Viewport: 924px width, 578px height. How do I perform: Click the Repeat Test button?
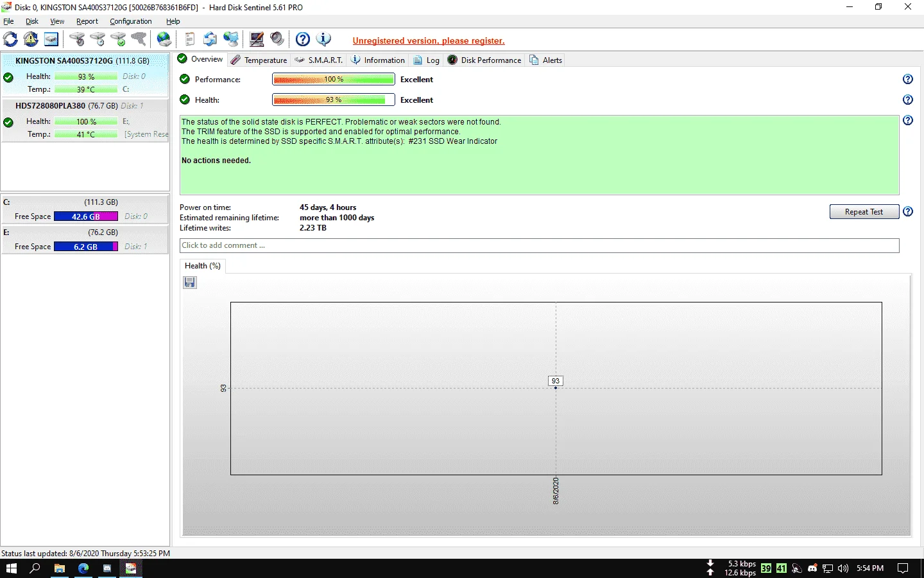click(x=864, y=212)
